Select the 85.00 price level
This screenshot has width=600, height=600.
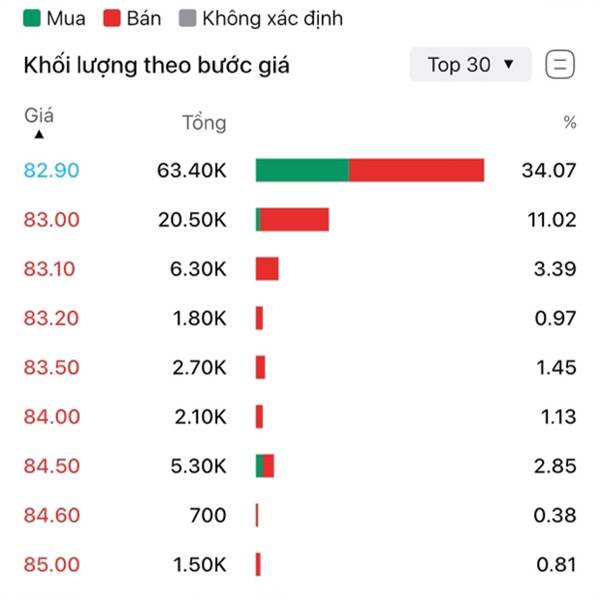click(x=51, y=564)
